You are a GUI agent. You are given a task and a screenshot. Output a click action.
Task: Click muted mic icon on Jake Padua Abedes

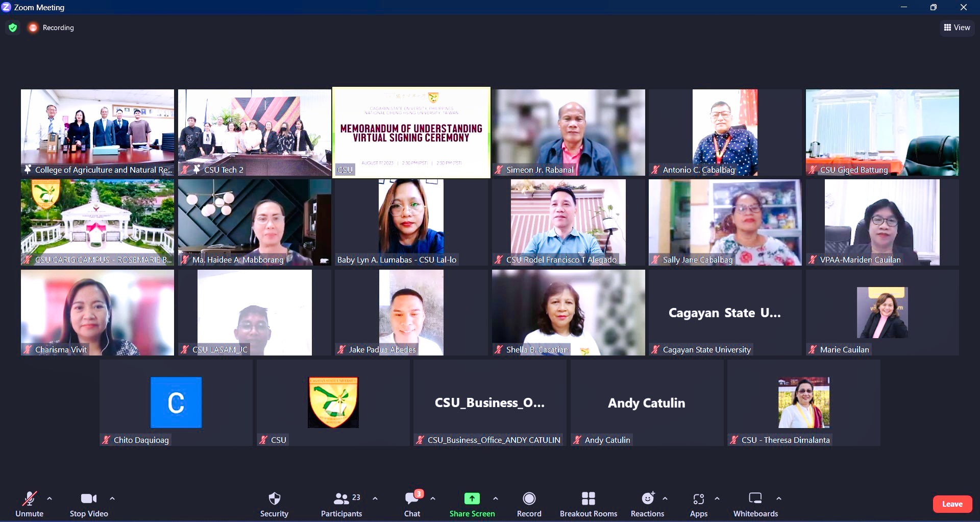341,349
